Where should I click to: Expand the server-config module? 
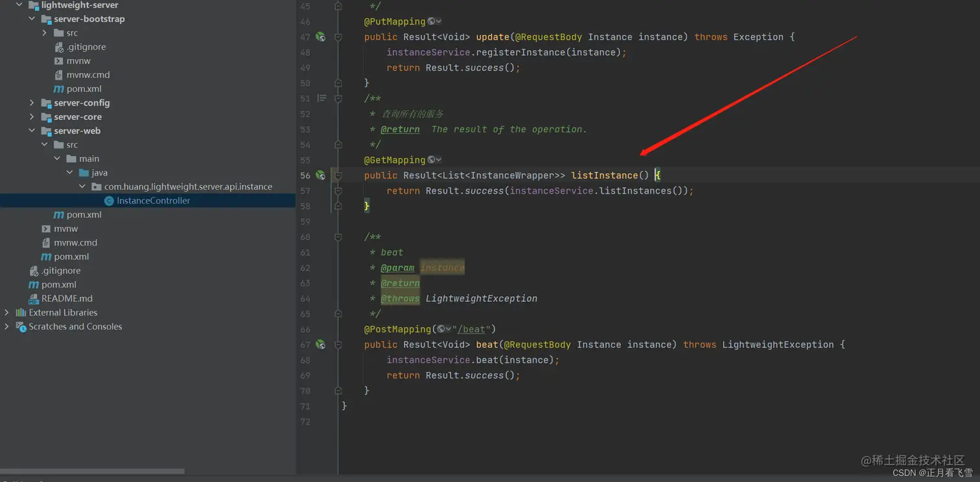(x=32, y=103)
